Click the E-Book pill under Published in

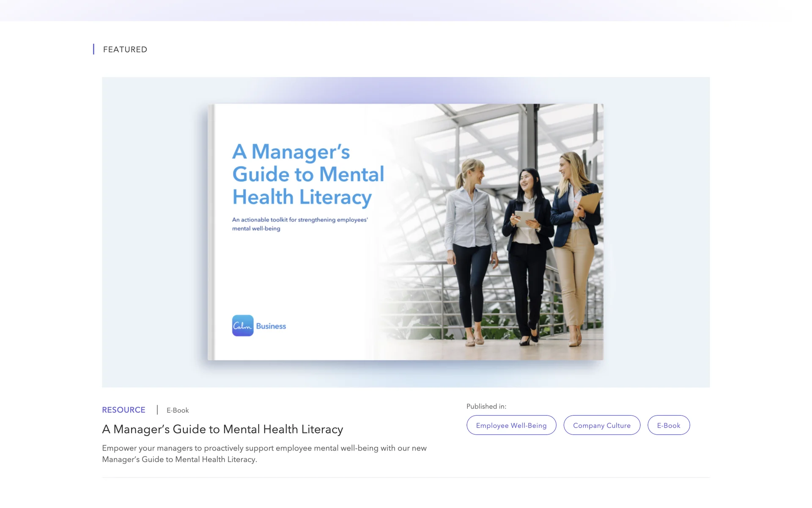click(x=668, y=425)
